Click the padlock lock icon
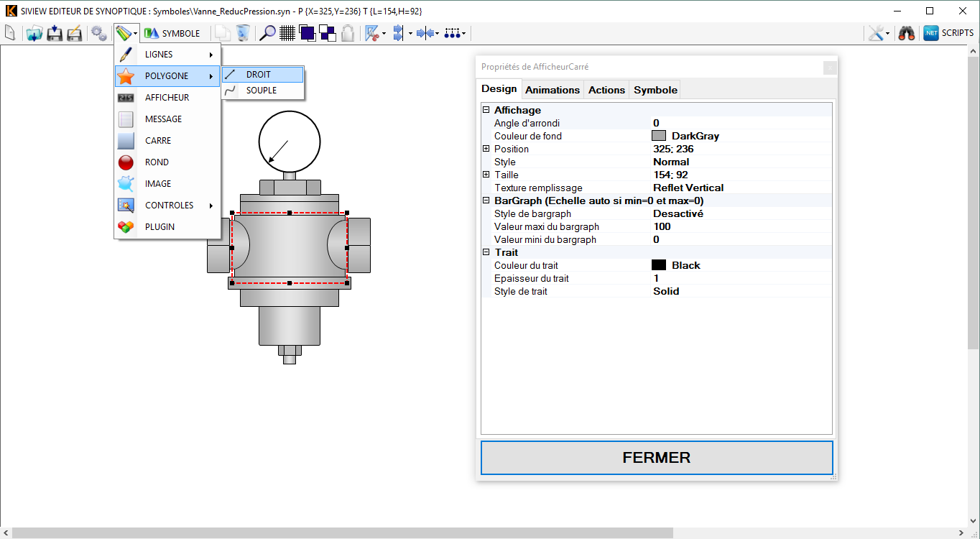 click(x=348, y=33)
